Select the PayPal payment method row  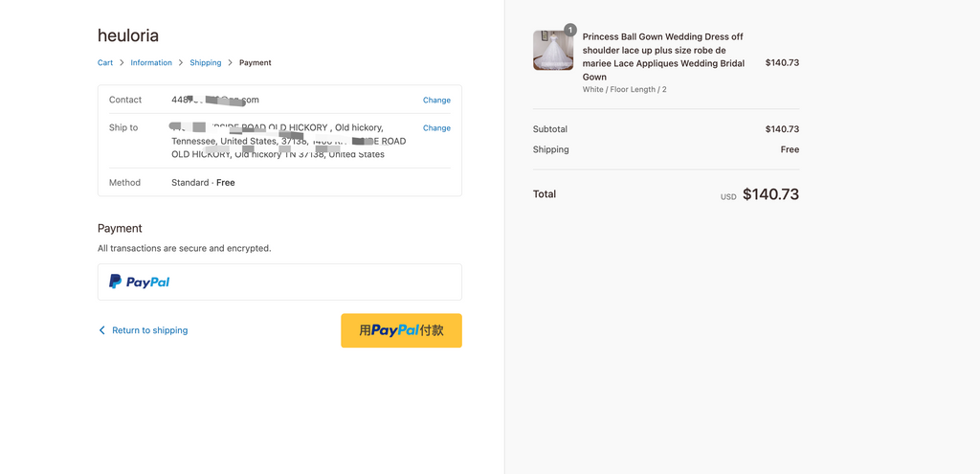(279, 282)
